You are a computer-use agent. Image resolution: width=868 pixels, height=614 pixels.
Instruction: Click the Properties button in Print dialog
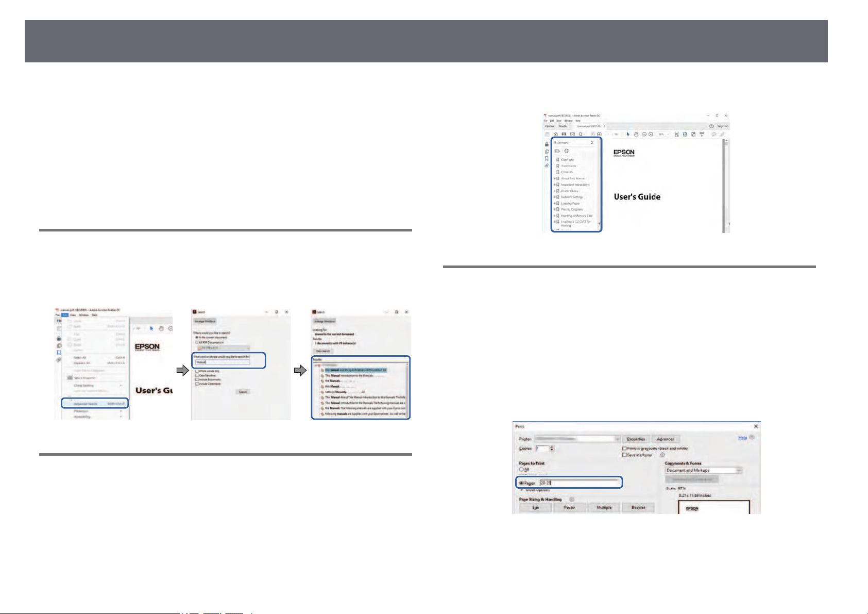coord(636,439)
